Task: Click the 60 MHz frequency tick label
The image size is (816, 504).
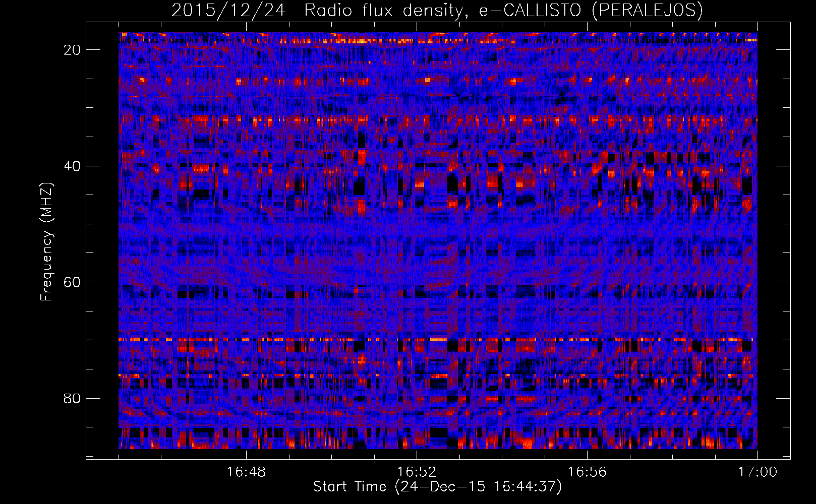Action: 73,282
